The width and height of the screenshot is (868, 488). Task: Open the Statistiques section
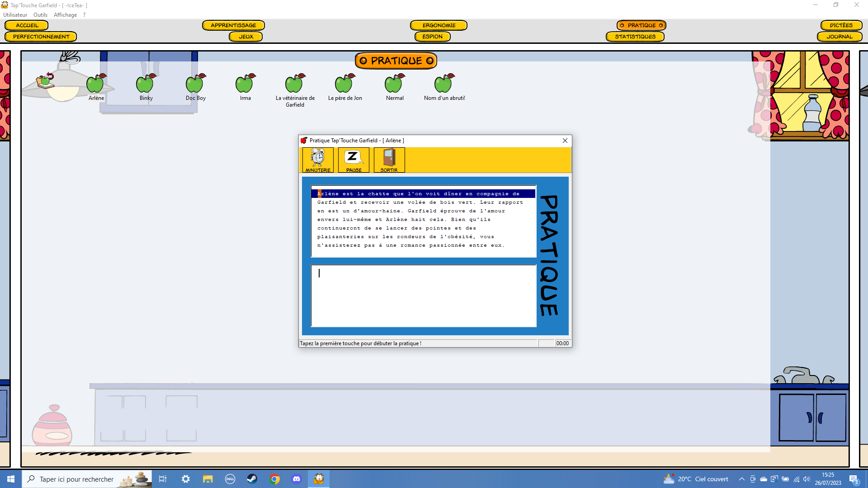tap(635, 37)
